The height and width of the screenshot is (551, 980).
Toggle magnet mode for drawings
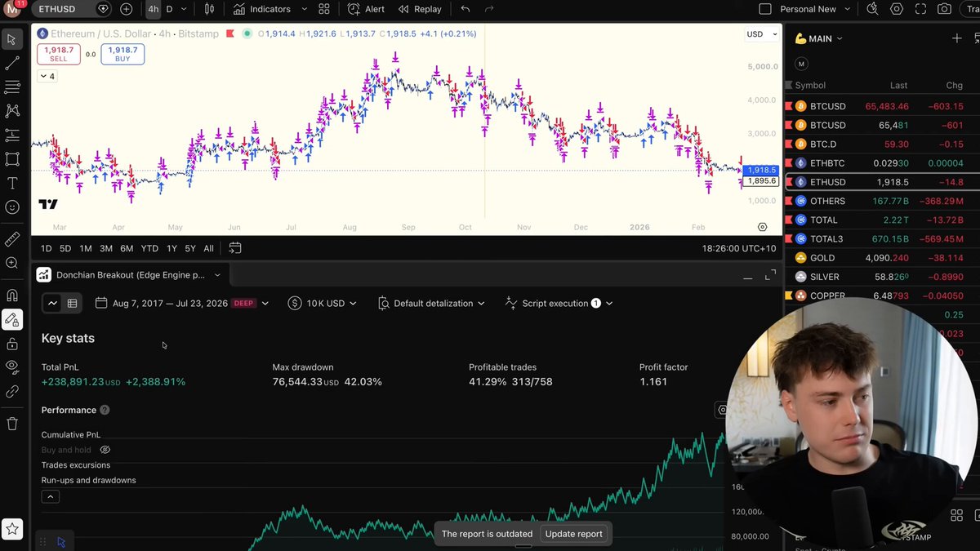[11, 295]
